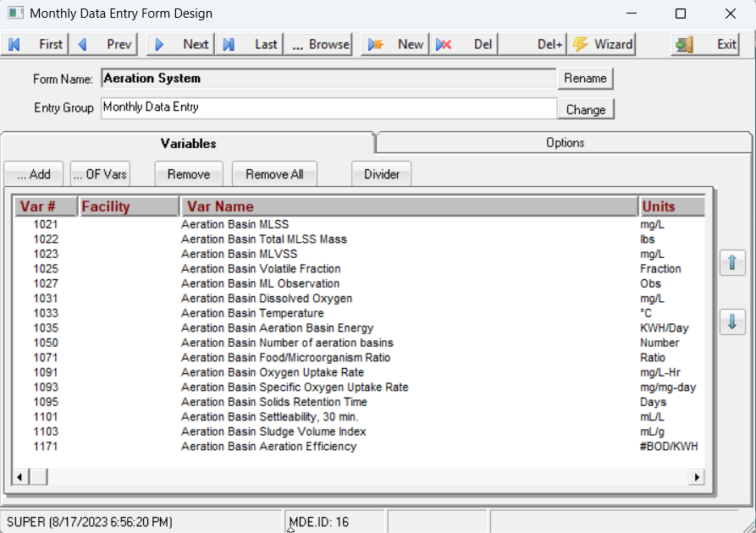Go to First form record
This screenshot has height=533, width=756.
(x=36, y=44)
